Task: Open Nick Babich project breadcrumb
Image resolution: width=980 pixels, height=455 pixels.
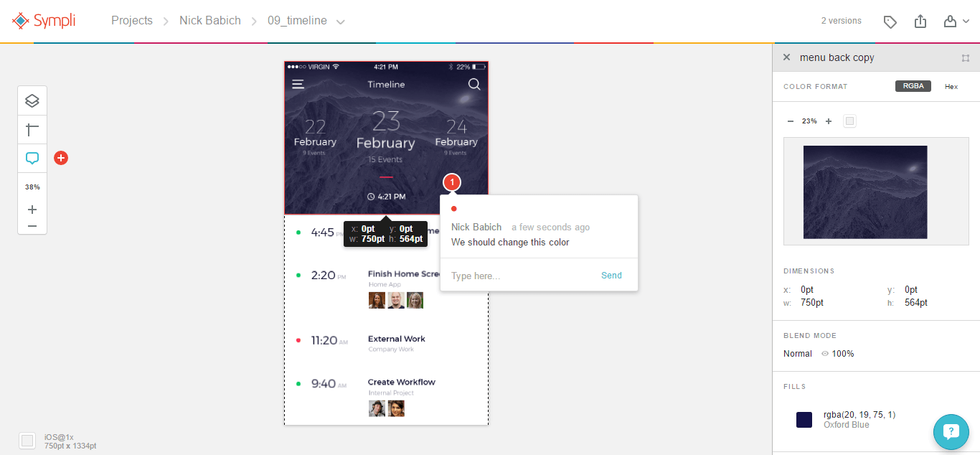Action: [210, 21]
